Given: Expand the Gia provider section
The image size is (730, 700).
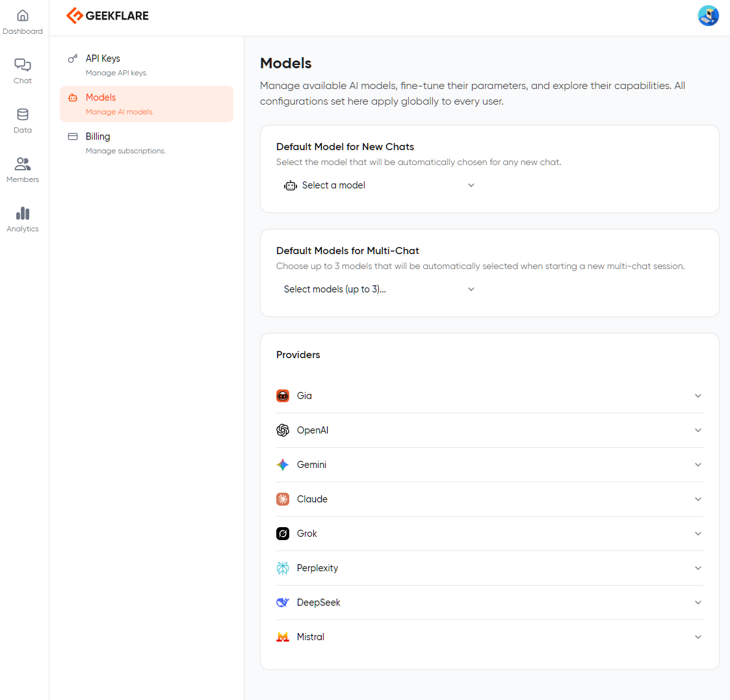Looking at the screenshot, I should 698,396.
